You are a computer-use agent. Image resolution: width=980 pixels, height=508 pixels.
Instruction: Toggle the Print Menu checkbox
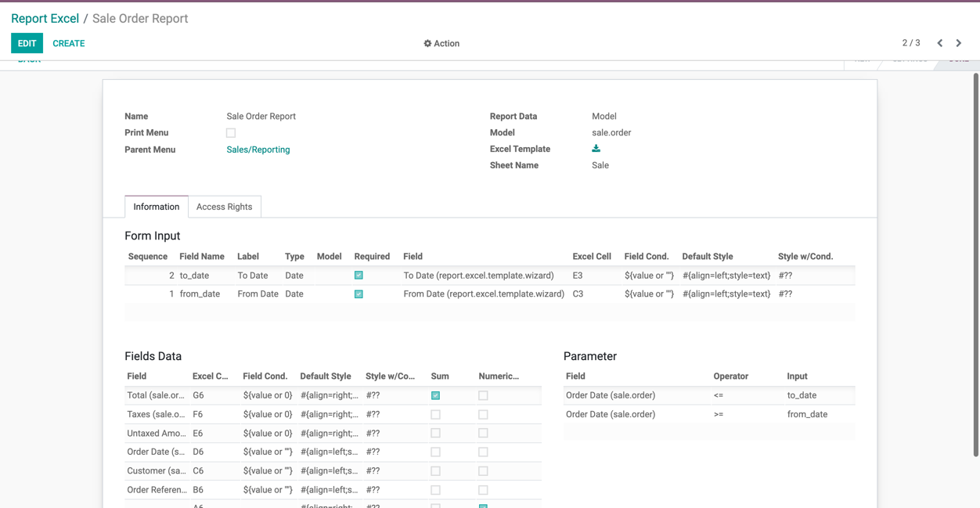(231, 133)
